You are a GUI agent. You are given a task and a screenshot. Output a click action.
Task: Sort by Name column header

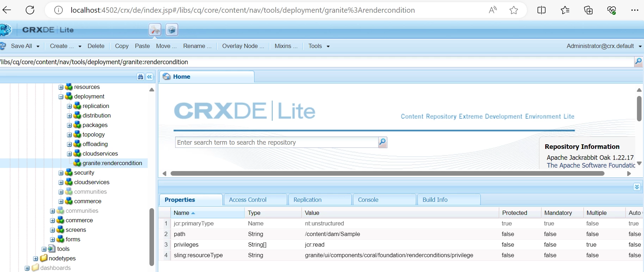[x=208, y=213]
